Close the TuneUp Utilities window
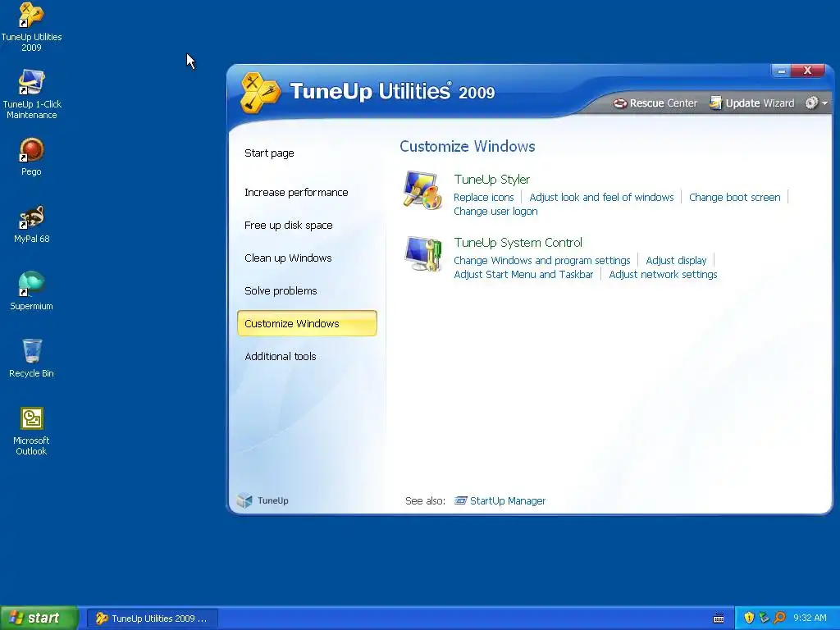Viewport: 840px width, 630px height. pyautogui.click(x=807, y=71)
